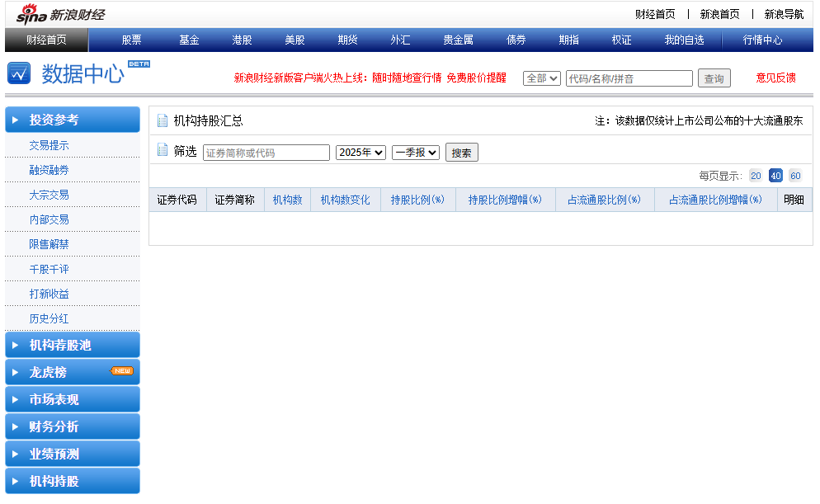The height and width of the screenshot is (504, 820).
Task: Sort by 机构数 column
Action: (288, 200)
